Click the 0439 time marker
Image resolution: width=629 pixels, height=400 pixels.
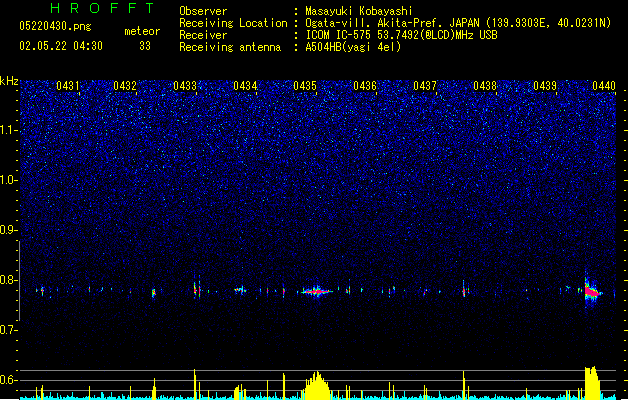545,86
